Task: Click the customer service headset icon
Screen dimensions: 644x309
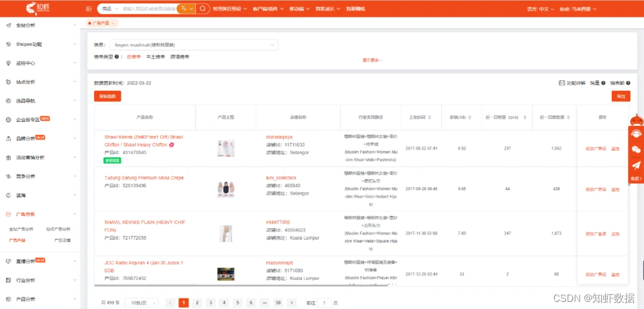Action: (x=636, y=134)
